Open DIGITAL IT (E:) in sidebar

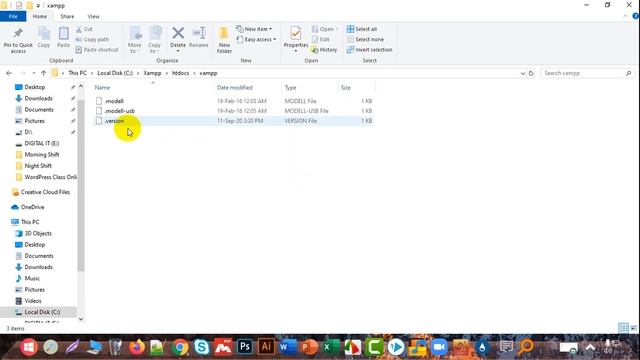click(x=42, y=143)
